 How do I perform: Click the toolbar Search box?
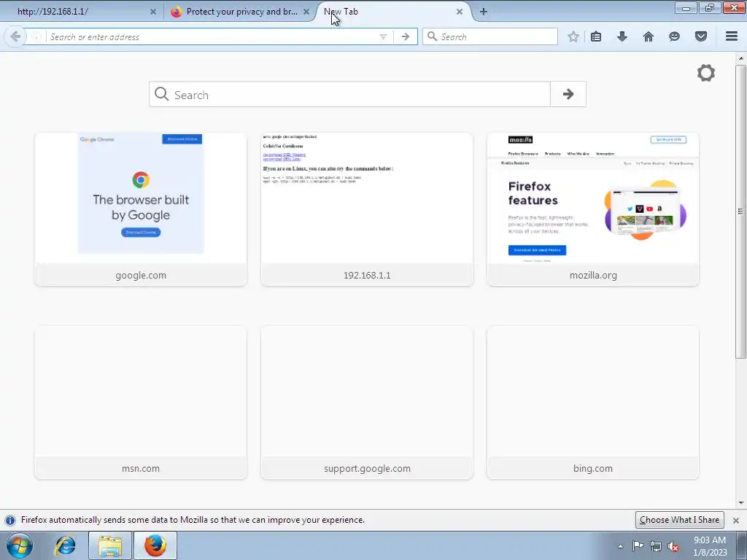pyautogui.click(x=489, y=36)
